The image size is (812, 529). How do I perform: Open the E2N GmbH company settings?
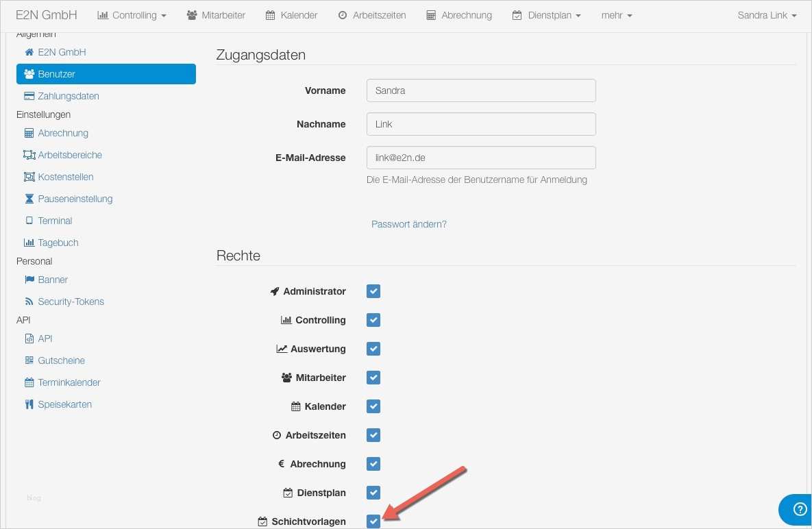click(x=60, y=51)
